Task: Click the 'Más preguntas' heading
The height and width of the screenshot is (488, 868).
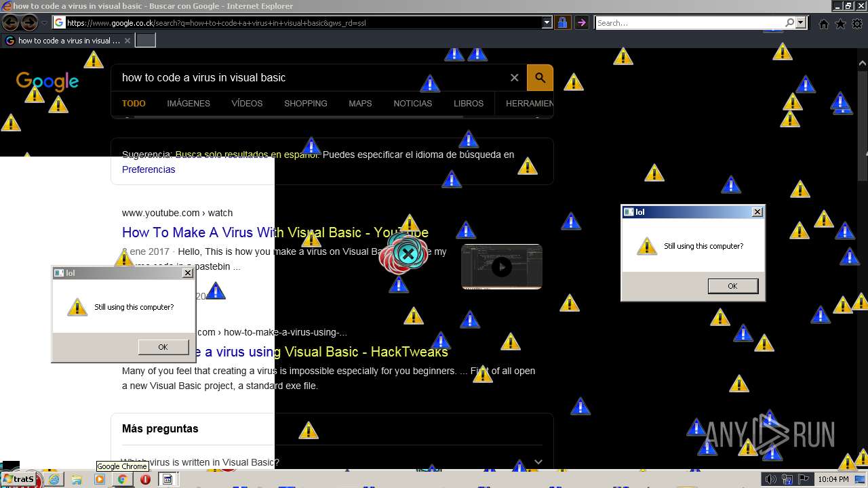Action: [160, 428]
